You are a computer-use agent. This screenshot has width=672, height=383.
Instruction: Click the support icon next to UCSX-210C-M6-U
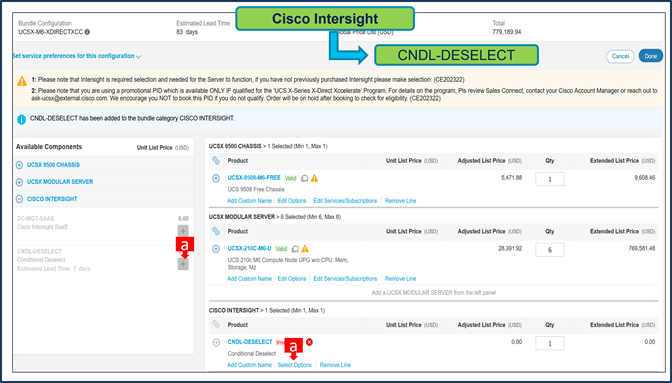295,249
